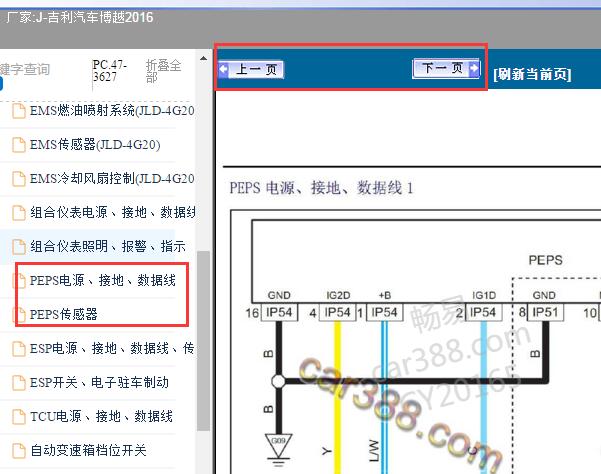The height and width of the screenshot is (474, 601).
Task: Click left arrow icon on 上一页 button
Action: pos(224,70)
